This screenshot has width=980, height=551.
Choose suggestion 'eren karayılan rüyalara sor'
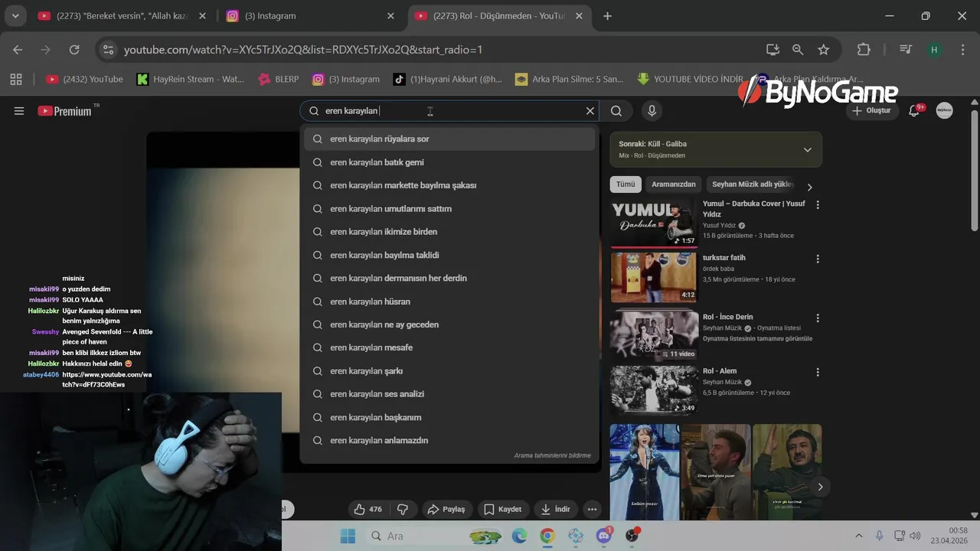[x=449, y=139]
